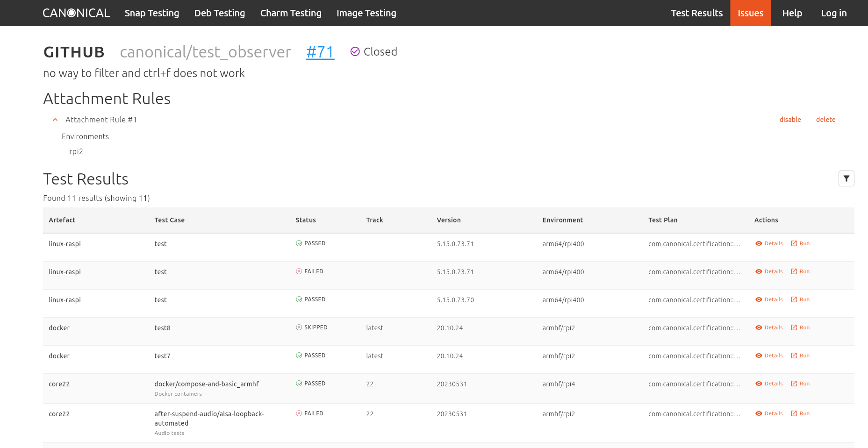
Task: Select the Image Testing menu item
Action: pos(366,13)
